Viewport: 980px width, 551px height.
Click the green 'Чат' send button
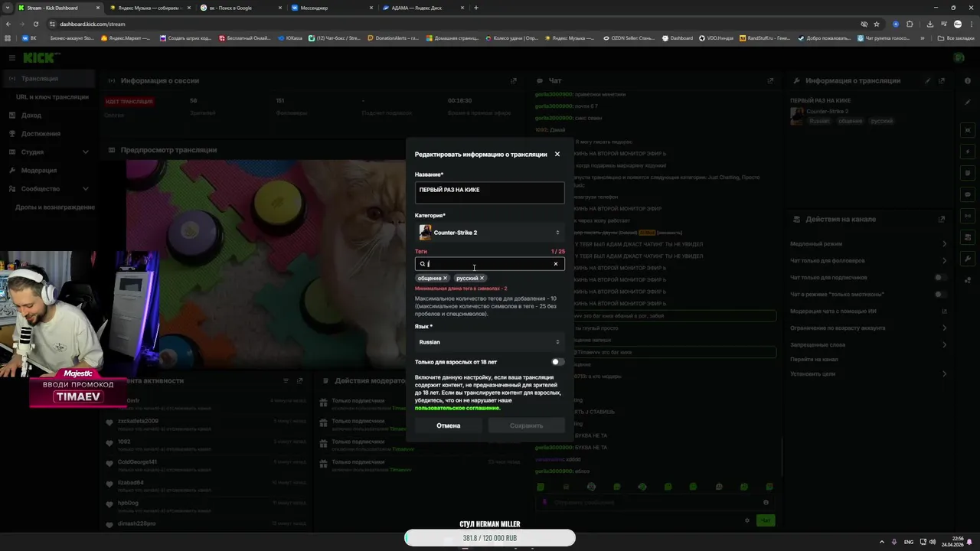tap(765, 520)
